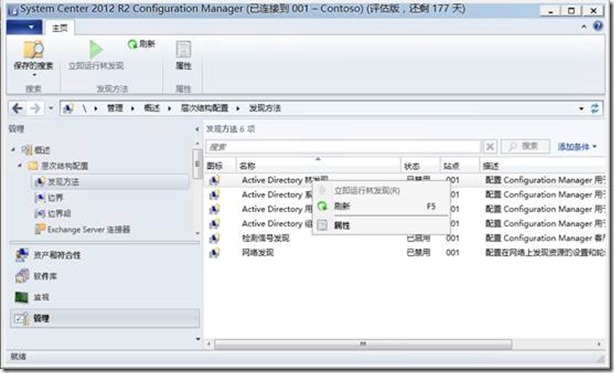Collapse the navigation pane with arrow
614x373 pixels.
[197, 129]
